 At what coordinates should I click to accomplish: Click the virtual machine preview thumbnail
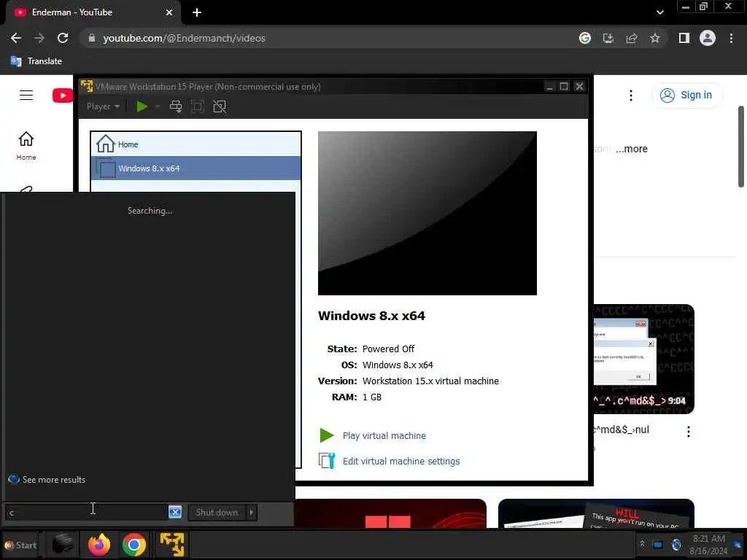point(427,213)
